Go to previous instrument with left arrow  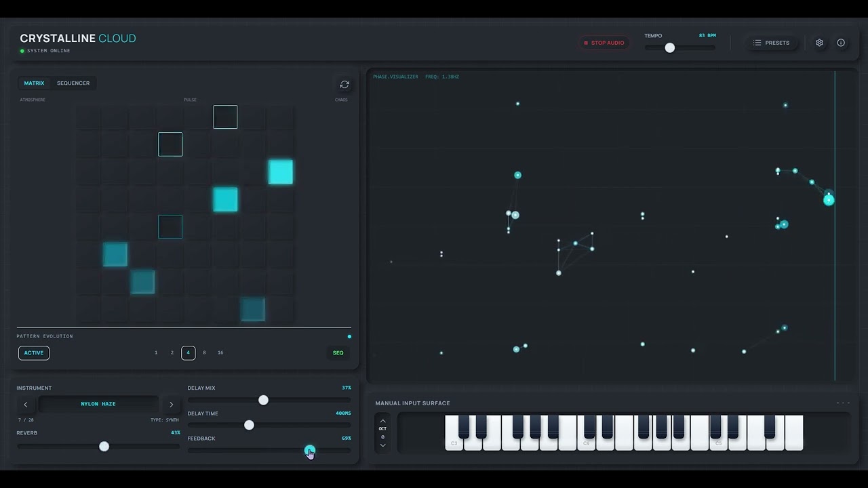[26, 404]
